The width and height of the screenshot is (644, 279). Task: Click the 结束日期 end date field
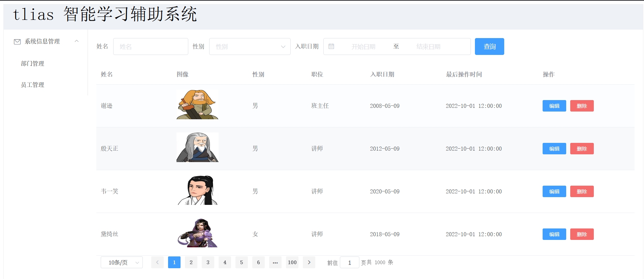(x=428, y=46)
